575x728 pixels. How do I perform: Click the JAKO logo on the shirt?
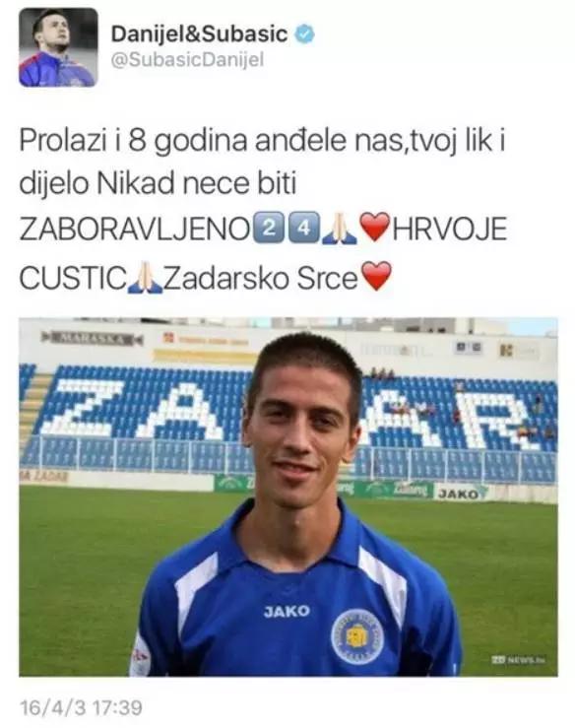coord(287,611)
